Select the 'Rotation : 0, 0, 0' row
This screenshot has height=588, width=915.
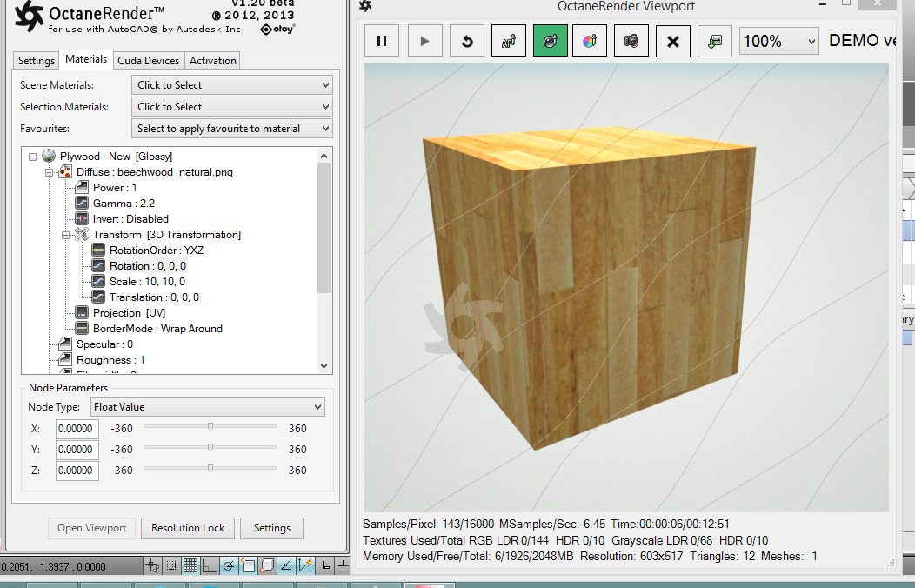pos(148,266)
